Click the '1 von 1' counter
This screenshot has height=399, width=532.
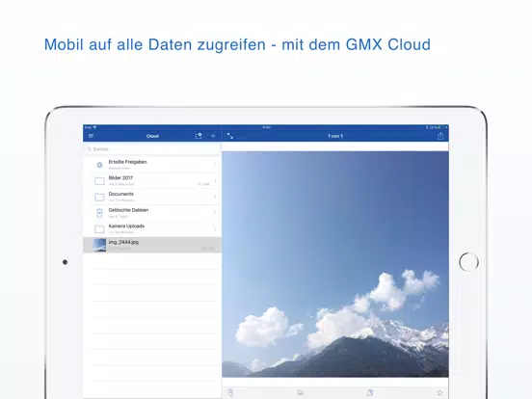[x=335, y=136]
